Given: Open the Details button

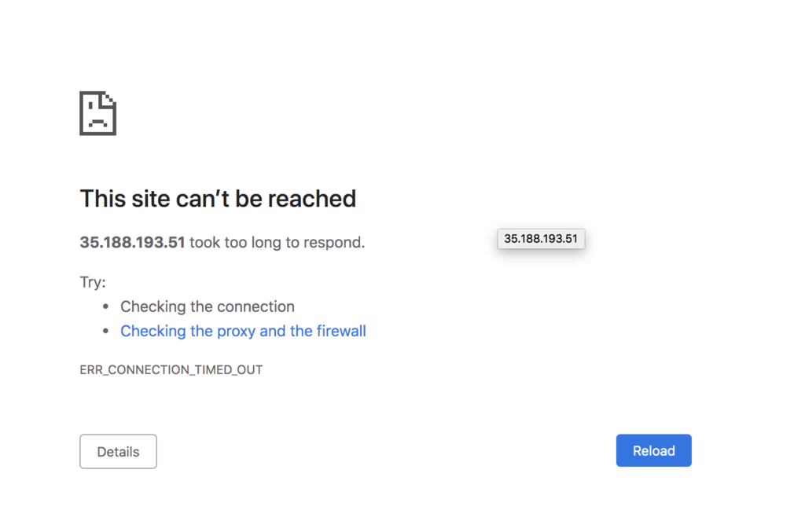Looking at the screenshot, I should [118, 452].
